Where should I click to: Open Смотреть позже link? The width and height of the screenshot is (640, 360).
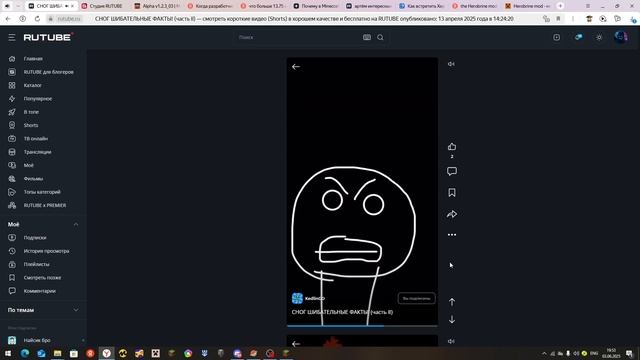(42, 278)
